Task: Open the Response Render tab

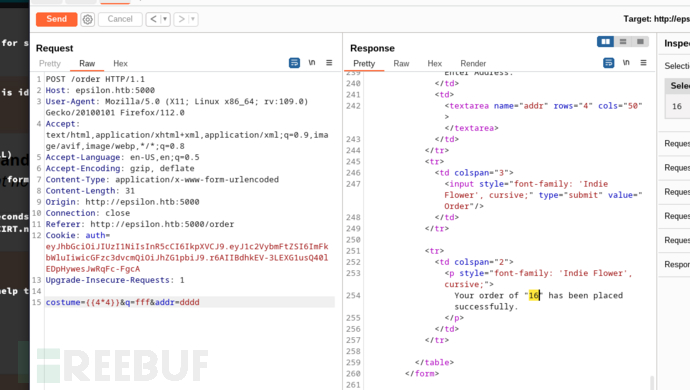Action: pos(473,63)
